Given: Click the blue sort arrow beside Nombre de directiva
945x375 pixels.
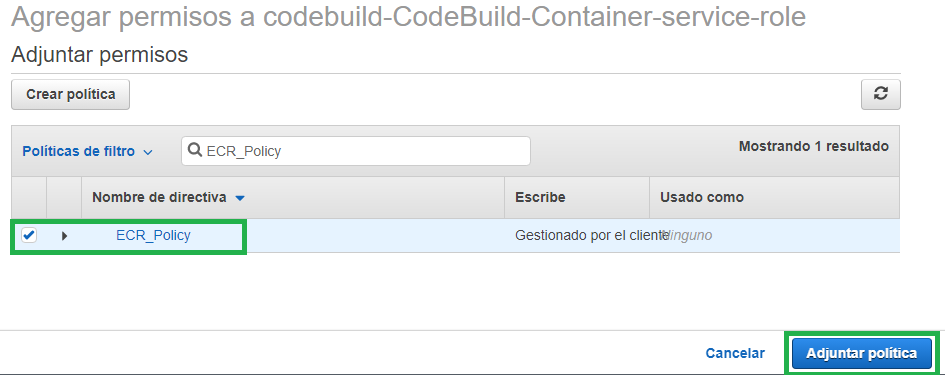Looking at the screenshot, I should tap(240, 198).
